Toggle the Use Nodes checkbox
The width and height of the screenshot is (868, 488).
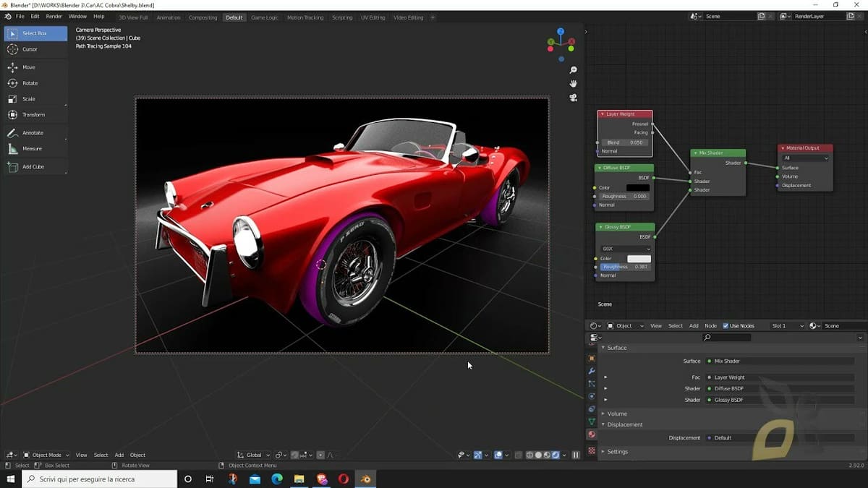click(726, 326)
